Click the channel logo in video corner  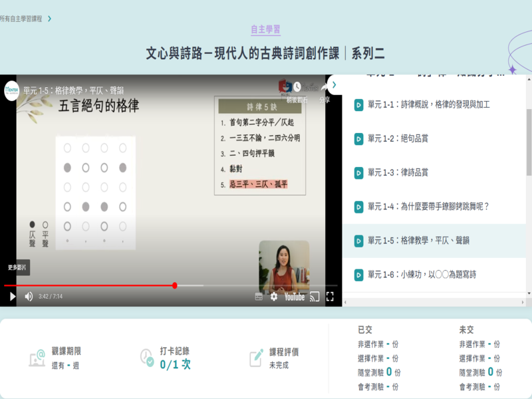coord(11,89)
